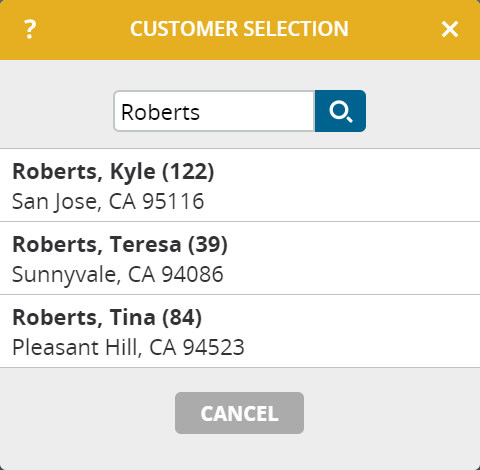Click the name Teresa in results list
This screenshot has width=480, height=470.
coord(146,244)
